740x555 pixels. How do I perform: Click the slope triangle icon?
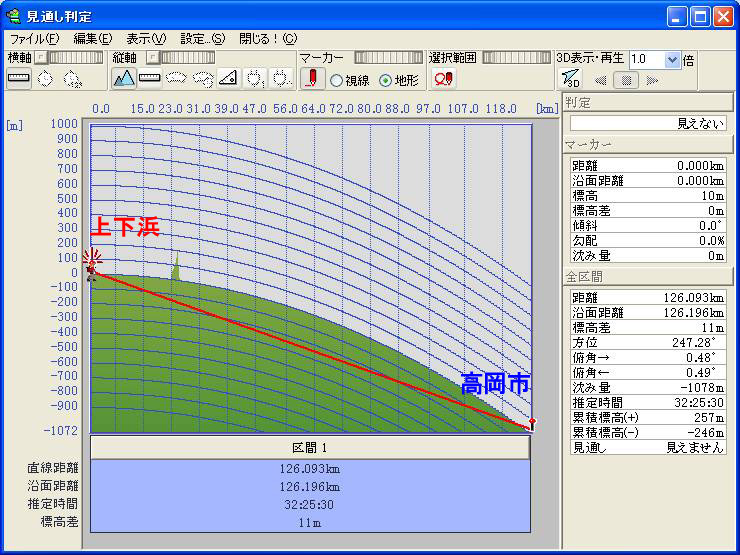pyautogui.click(x=228, y=78)
